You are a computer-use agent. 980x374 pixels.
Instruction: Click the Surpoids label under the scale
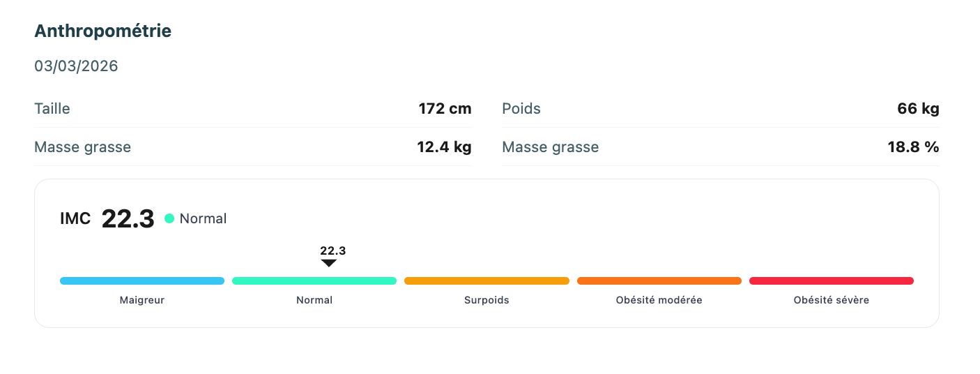pyautogui.click(x=487, y=301)
